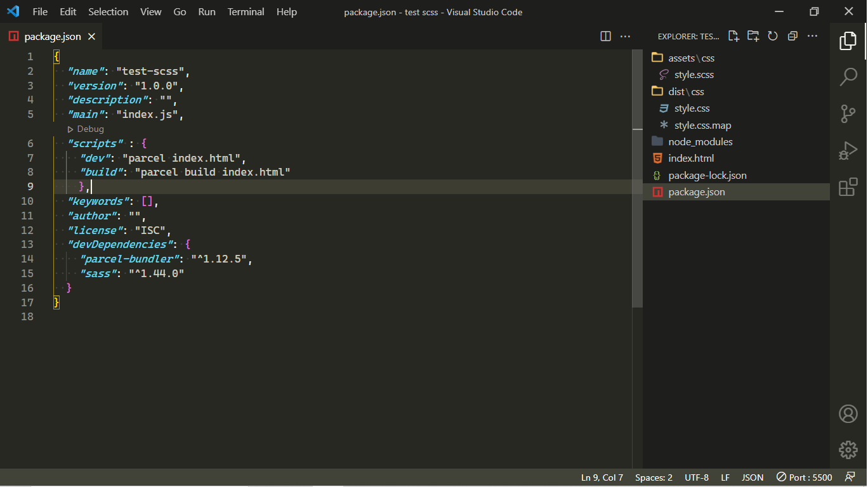Viewport: 868px width, 487px height.
Task: Open the Source Control view
Action: click(x=848, y=114)
